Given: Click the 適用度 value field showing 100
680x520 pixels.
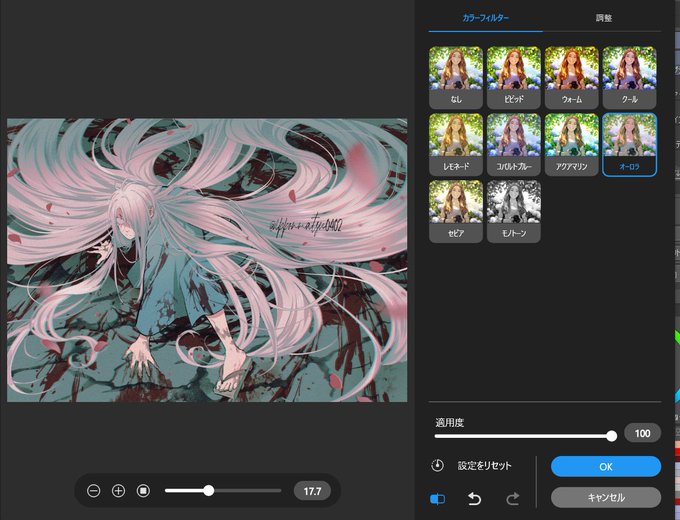Looking at the screenshot, I should click(642, 433).
